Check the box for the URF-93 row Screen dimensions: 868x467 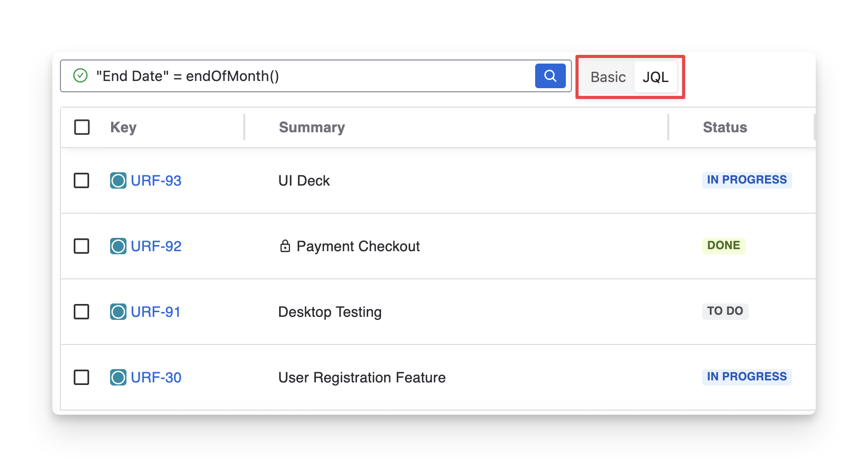(81, 180)
